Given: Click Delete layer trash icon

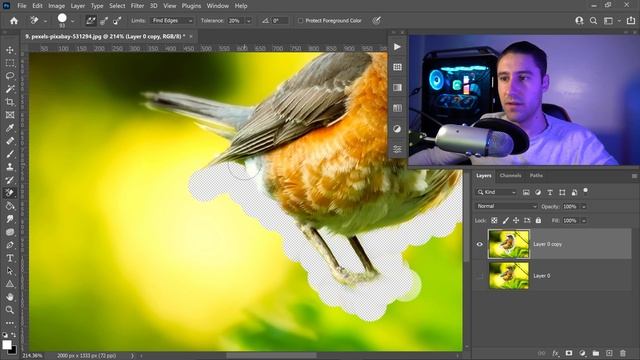Looking at the screenshot, I should tap(623, 353).
